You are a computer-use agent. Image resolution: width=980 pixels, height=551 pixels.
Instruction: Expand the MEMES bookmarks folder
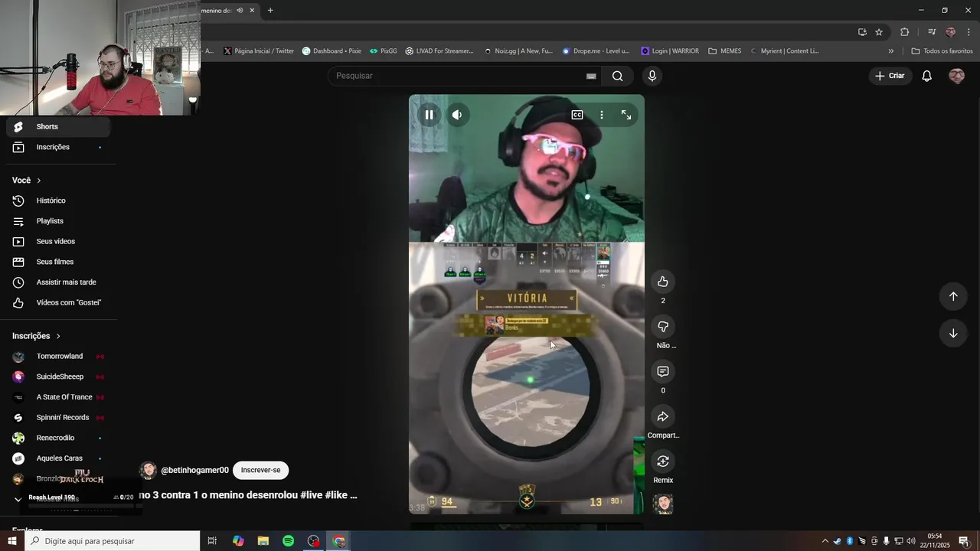[724, 51]
